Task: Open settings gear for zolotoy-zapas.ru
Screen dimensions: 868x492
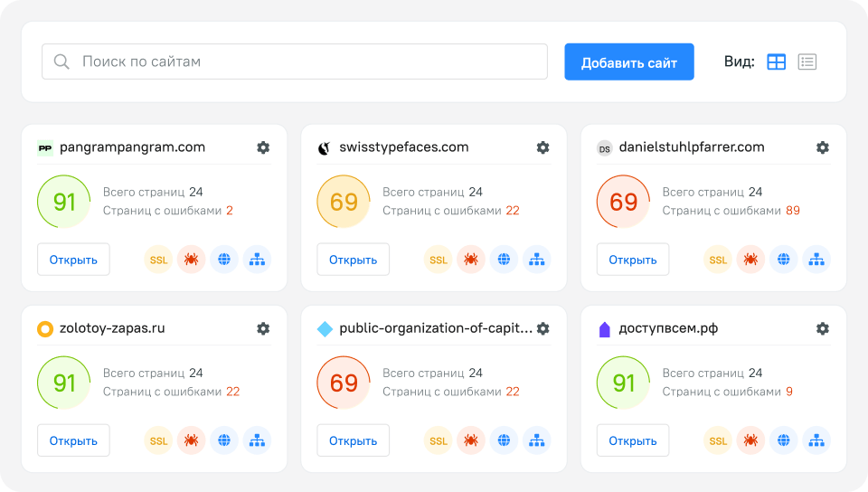Action: [263, 328]
